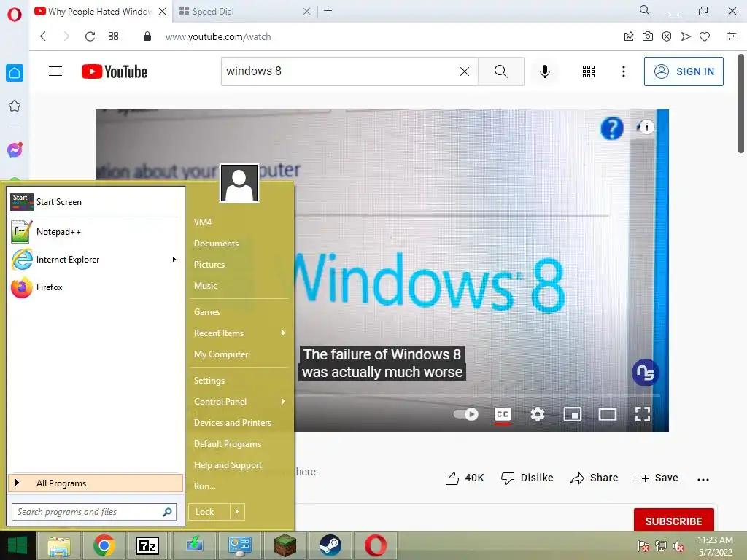
Task: Like the video with 40K likes
Action: (465, 478)
